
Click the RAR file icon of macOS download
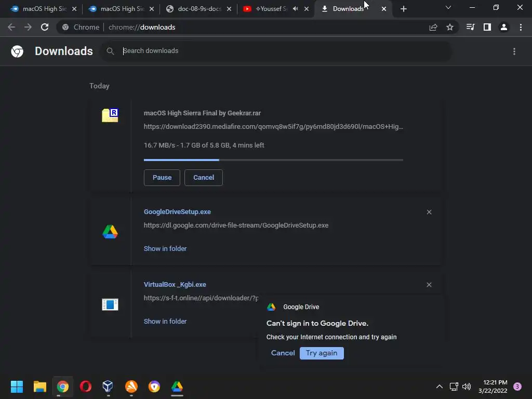pyautogui.click(x=110, y=115)
